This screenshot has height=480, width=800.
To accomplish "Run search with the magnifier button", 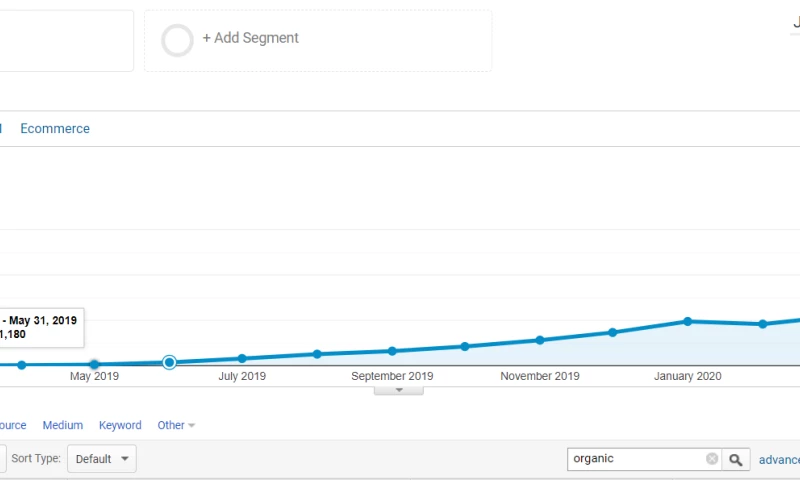I will (736, 459).
